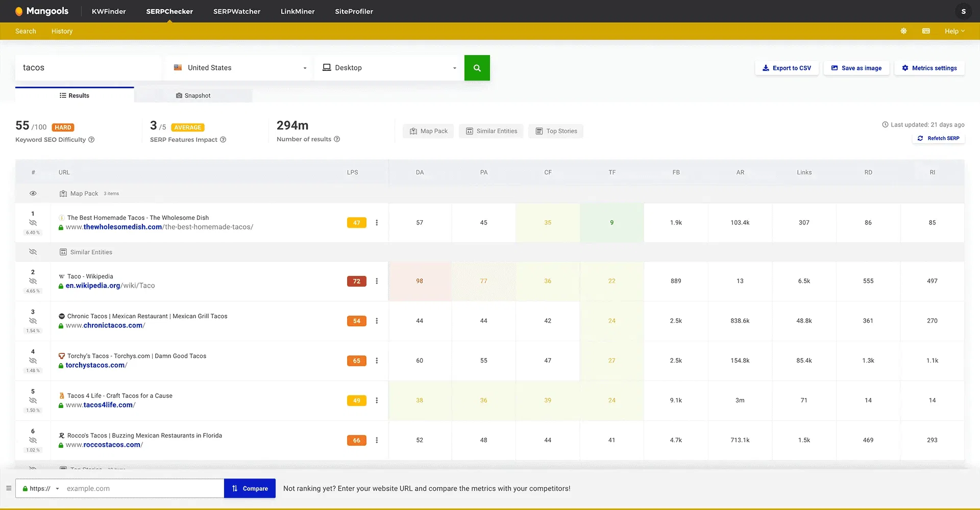Viewport: 980px width, 510px height.
Task: Click the keyboard shortcuts icon
Action: (x=926, y=31)
